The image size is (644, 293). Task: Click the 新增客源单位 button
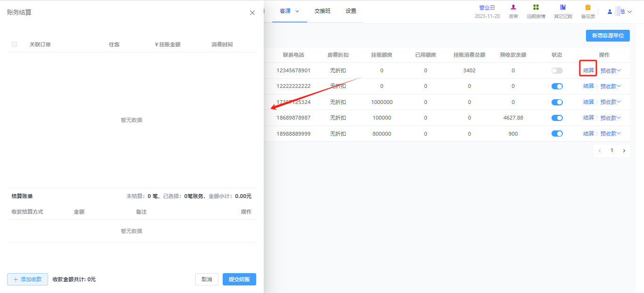[608, 35]
